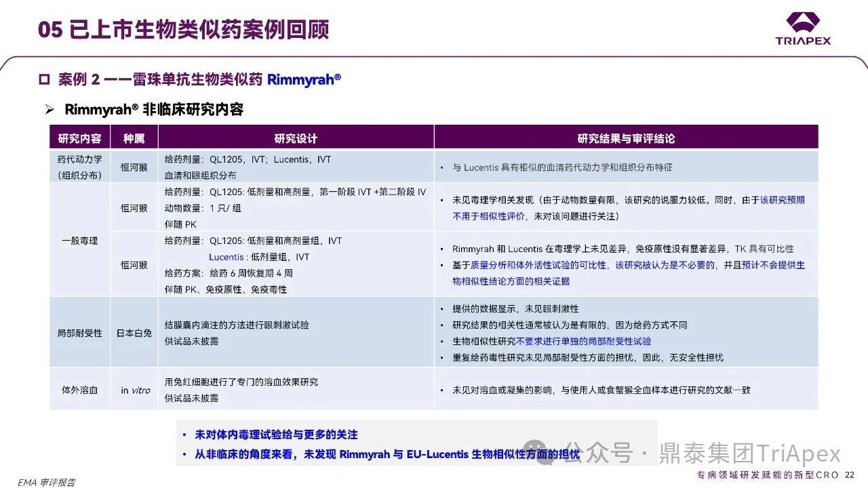Click the "体外溶血" row label

pyautogui.click(x=80, y=390)
